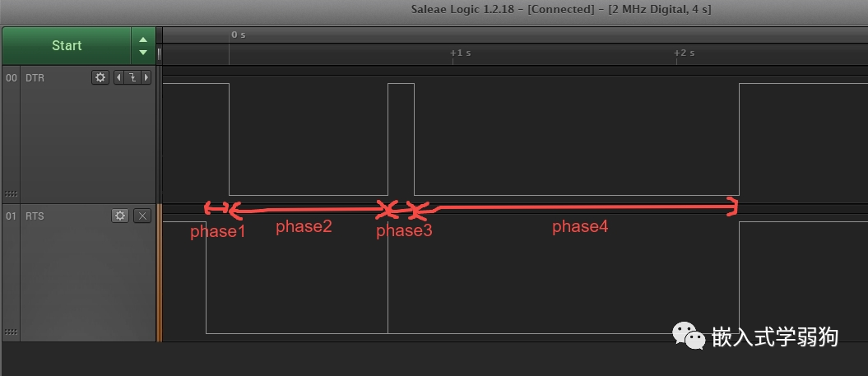Click the X trigger button on RTS

point(143,216)
